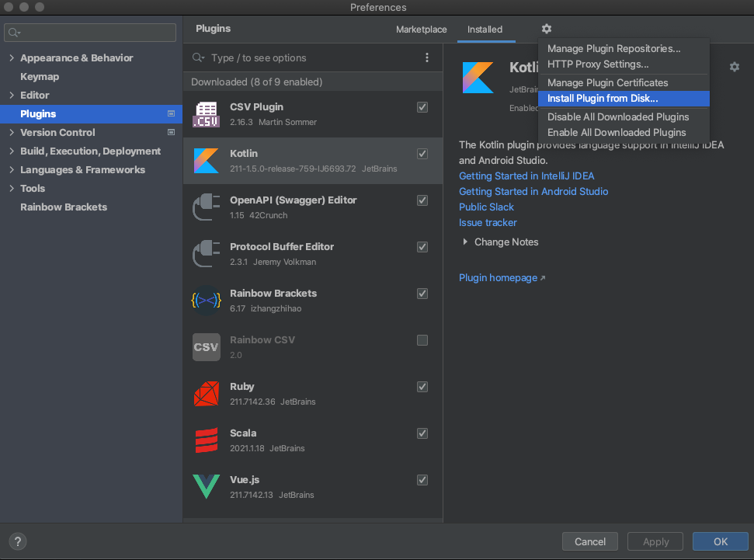This screenshot has width=754, height=560.
Task: Open plugin list options (three dots)
Action: (x=427, y=57)
